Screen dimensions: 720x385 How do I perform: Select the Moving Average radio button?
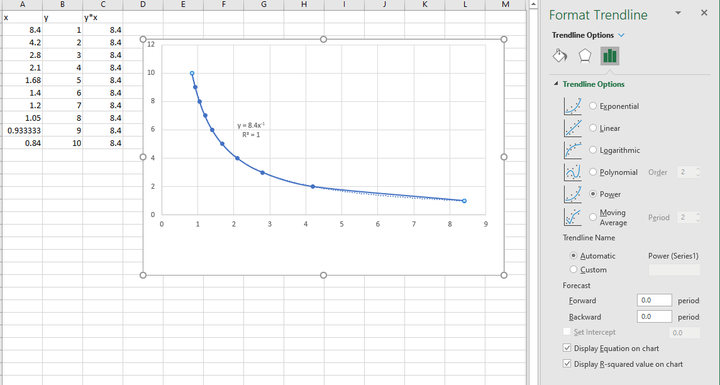(x=593, y=217)
